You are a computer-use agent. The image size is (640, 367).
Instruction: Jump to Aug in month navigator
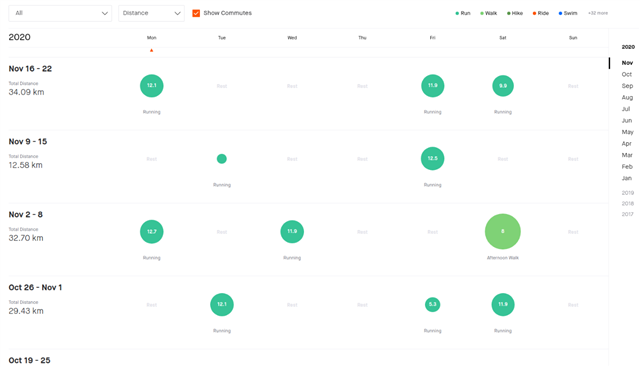coord(627,97)
